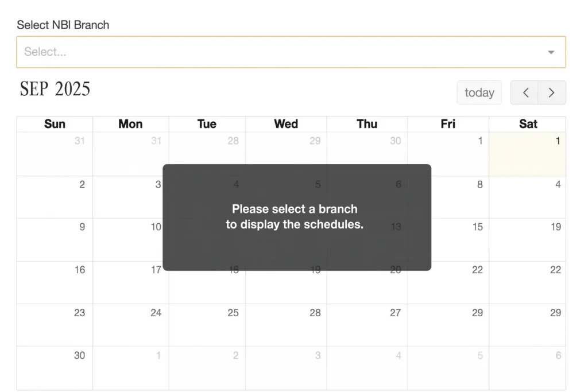Select the highlighted Saturday cell numbered 1
588x392 pixels.
(527, 154)
